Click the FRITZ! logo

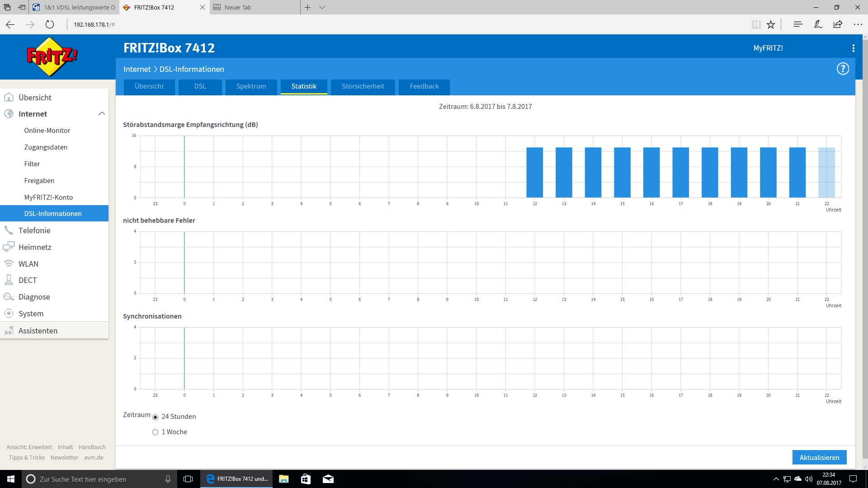coord(52,57)
